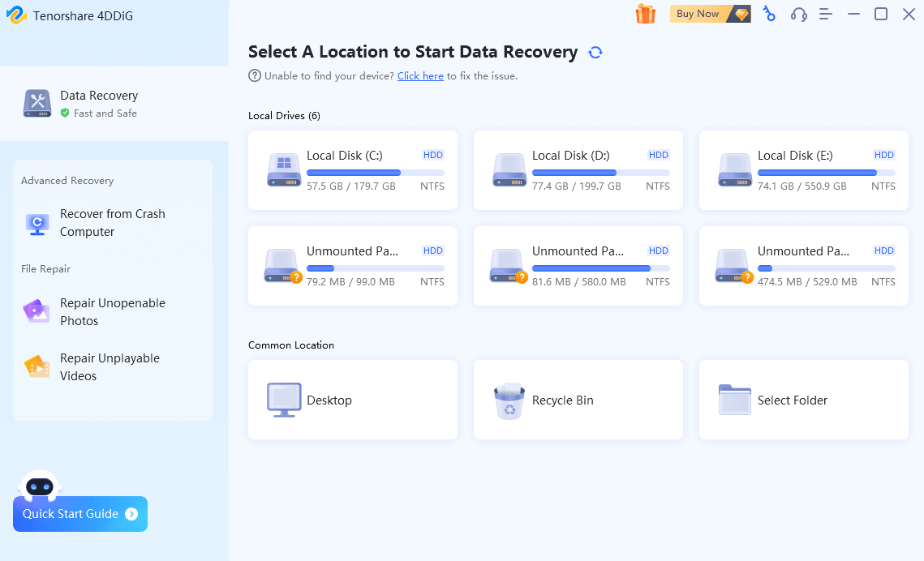
Task: Choose the 99.0 MB unmounted partition
Action: coord(352,267)
